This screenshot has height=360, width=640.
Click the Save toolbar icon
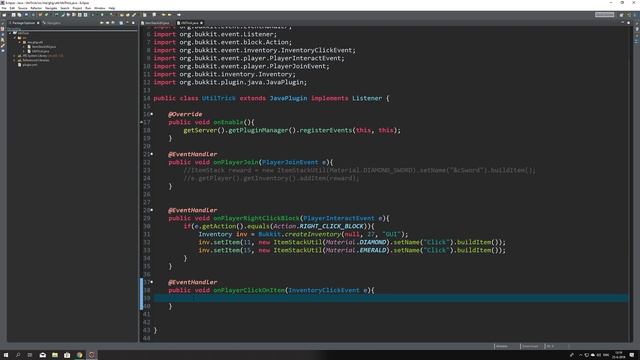13,15
